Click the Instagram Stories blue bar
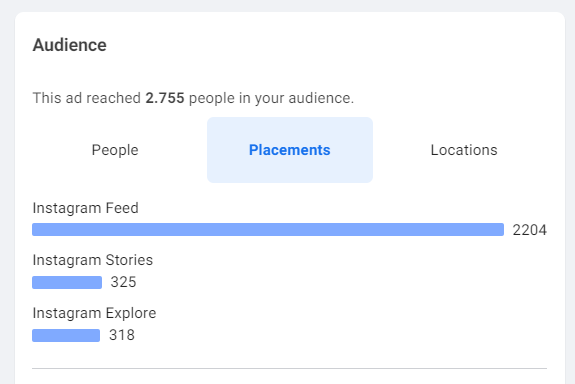 click(x=67, y=282)
